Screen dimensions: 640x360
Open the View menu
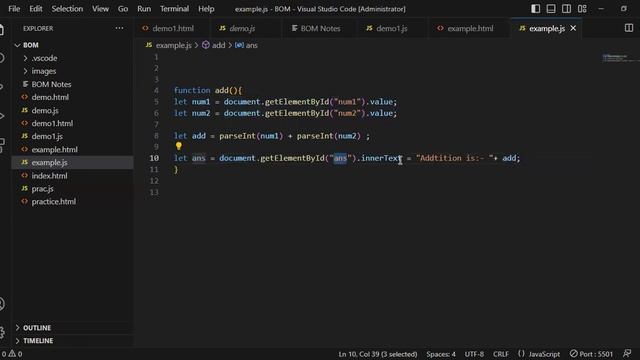[100, 9]
